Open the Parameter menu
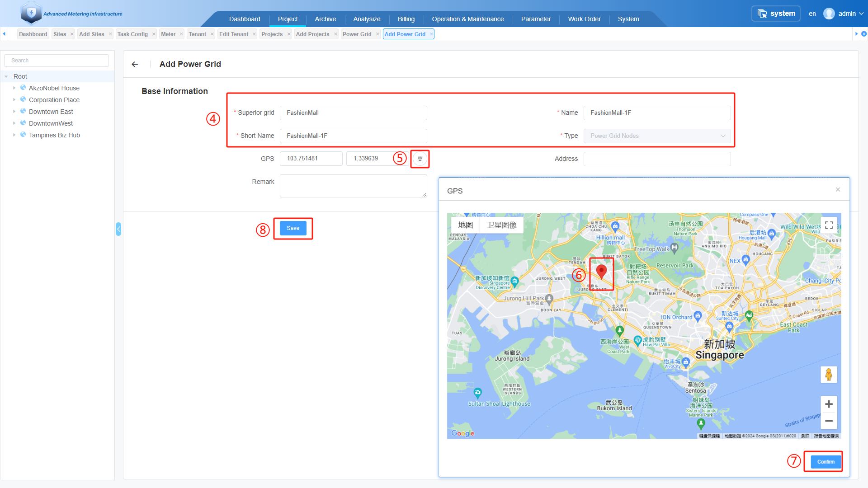This screenshot has height=488, width=868. tap(536, 19)
